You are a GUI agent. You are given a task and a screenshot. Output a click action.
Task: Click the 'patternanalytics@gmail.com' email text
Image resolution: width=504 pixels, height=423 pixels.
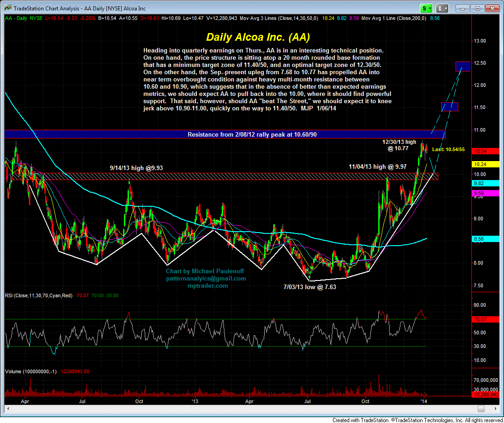206,278
